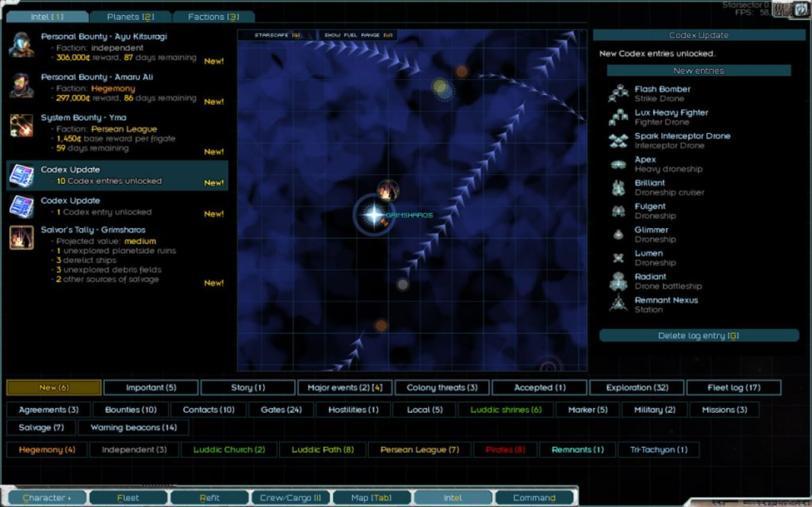Toggle the Exploration (32) filter tag
This screenshot has width=812, height=507.
click(x=636, y=388)
